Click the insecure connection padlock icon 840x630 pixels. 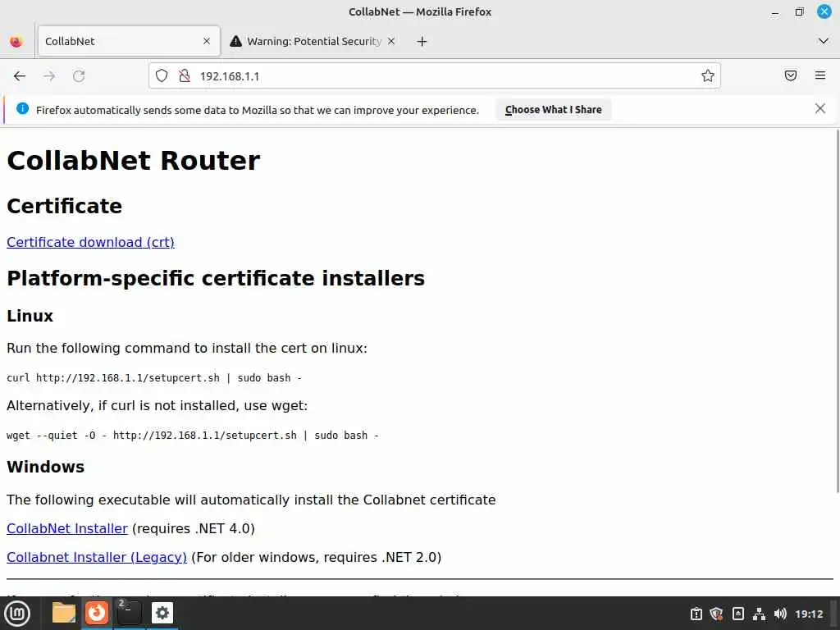coord(185,76)
